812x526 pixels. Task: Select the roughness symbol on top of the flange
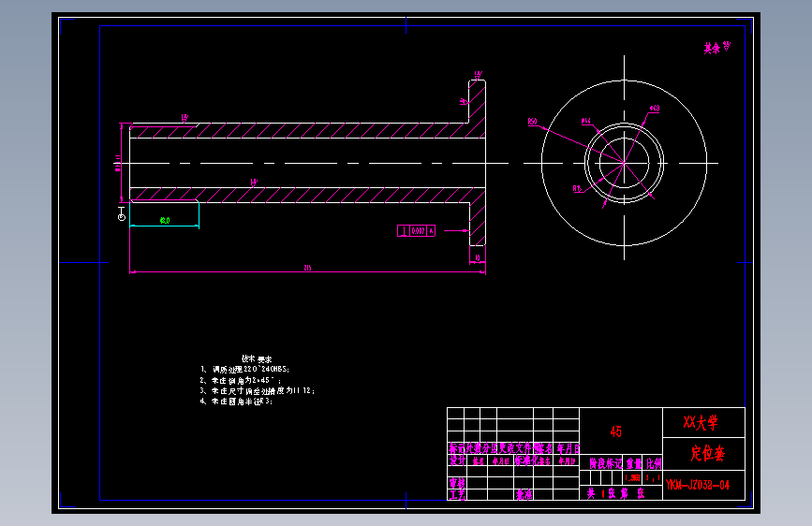(x=478, y=76)
